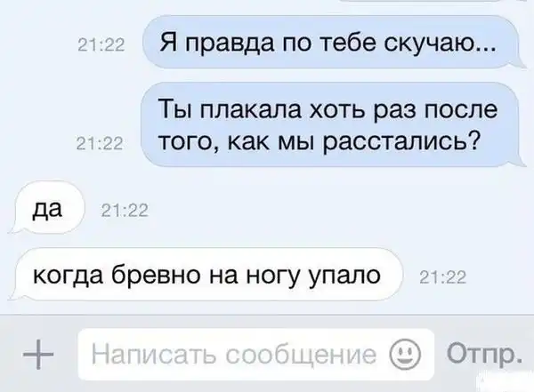Send the message with "Отпр." button

[x=485, y=353]
